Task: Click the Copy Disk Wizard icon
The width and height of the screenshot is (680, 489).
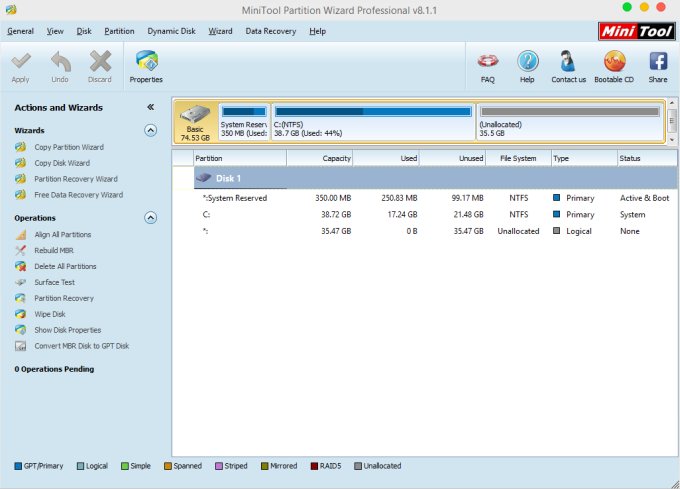Action: coord(20,163)
